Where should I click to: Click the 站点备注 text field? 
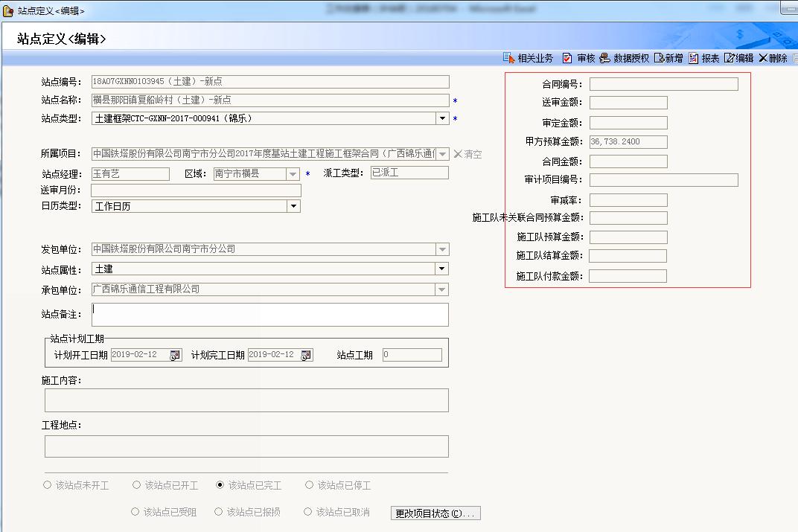(269, 315)
